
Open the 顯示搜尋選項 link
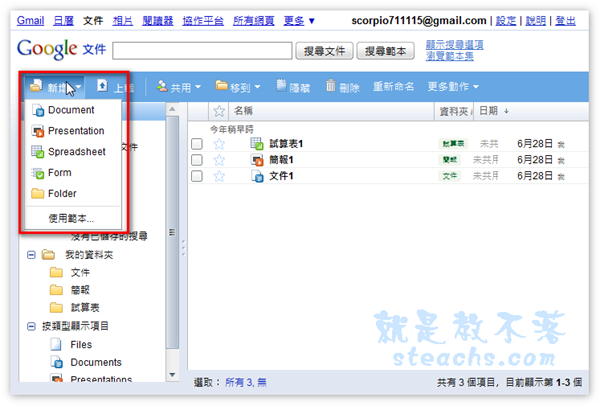(454, 45)
